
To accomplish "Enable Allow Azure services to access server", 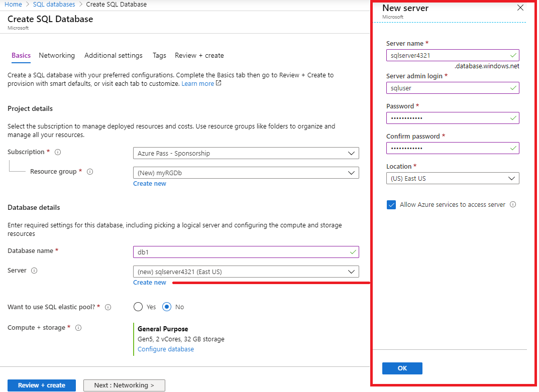I will (x=391, y=204).
